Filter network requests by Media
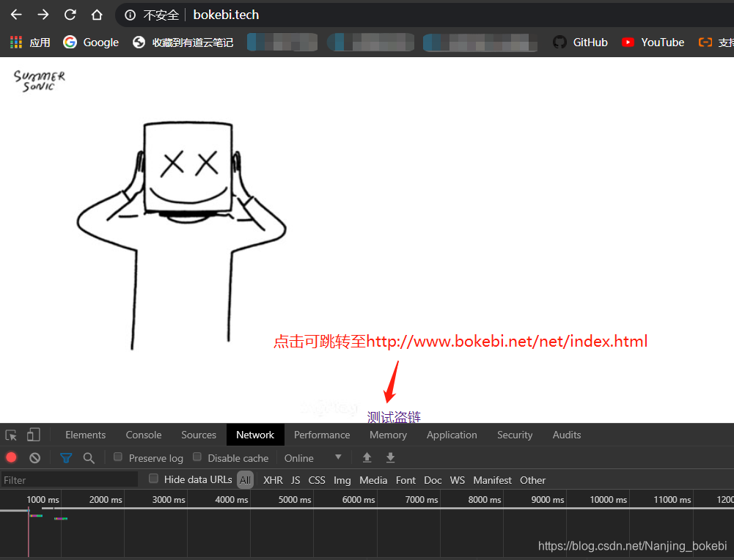734x560 pixels. point(373,480)
